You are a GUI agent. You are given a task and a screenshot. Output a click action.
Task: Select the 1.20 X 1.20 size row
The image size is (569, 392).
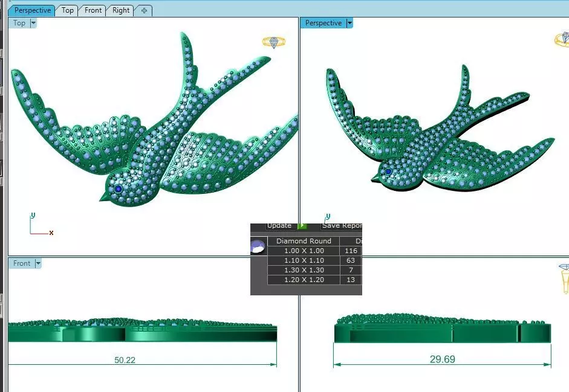pos(304,280)
